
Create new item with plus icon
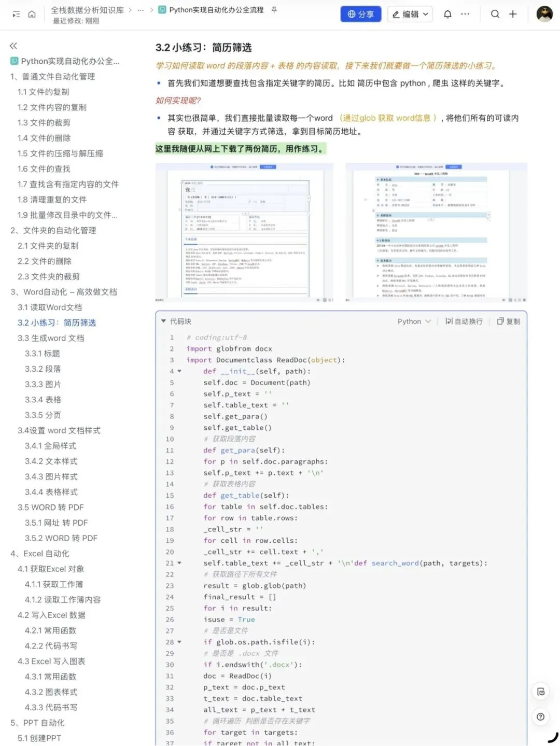[513, 14]
